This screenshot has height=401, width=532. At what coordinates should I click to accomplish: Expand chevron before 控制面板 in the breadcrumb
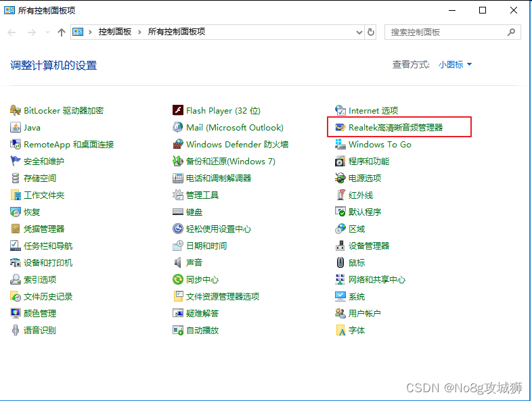[x=90, y=32]
